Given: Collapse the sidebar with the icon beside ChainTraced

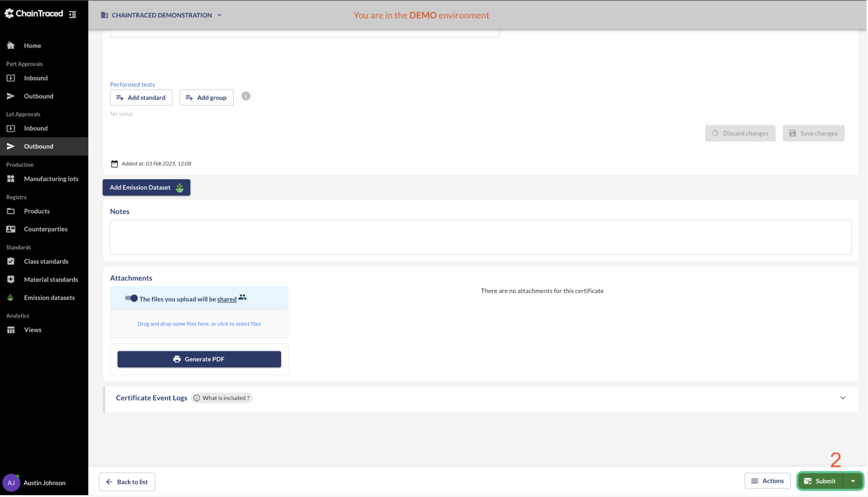Looking at the screenshot, I should (72, 14).
